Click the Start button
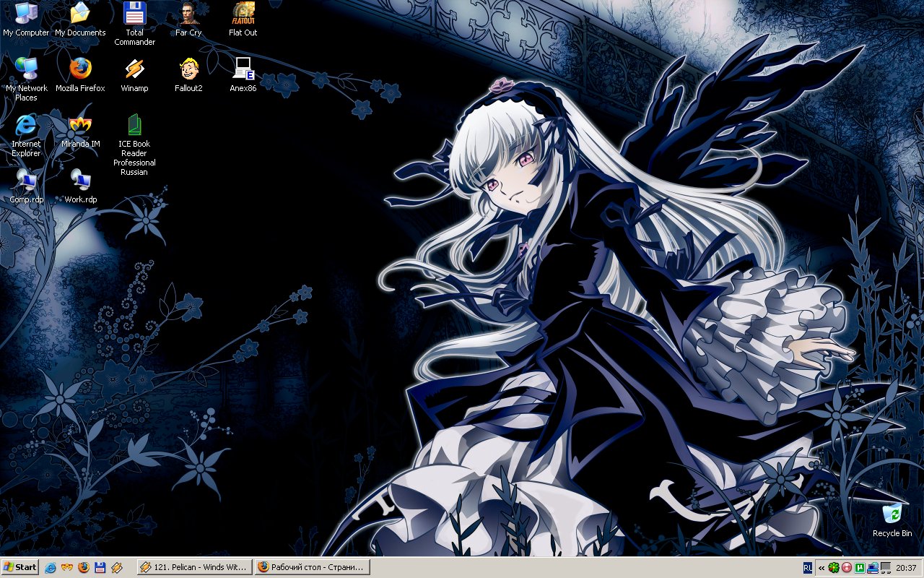Screen dimensions: 924x578 coord(19,567)
